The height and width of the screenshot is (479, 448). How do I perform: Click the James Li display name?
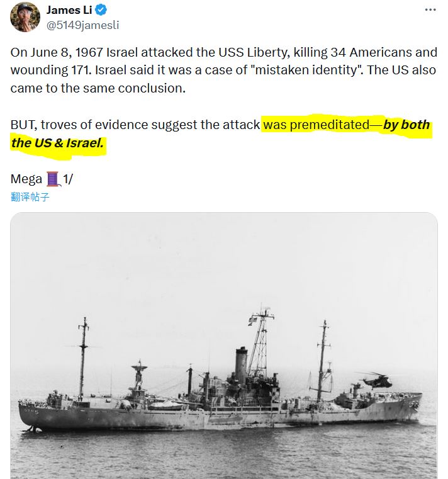click(x=69, y=10)
